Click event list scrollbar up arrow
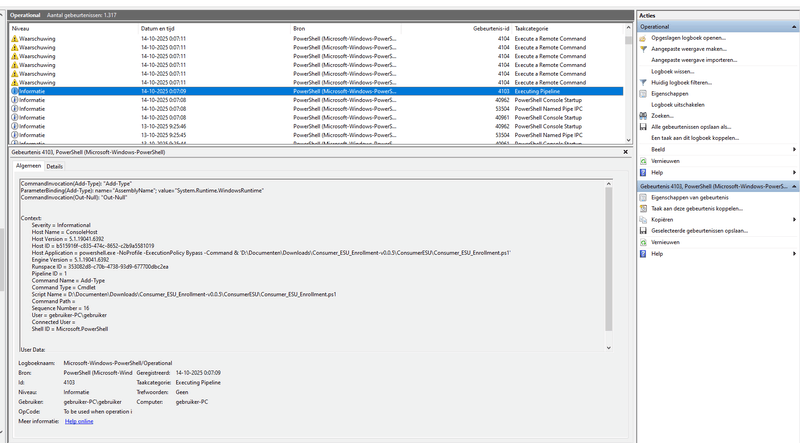Screen dimensions: 800x443 [x=628, y=28]
